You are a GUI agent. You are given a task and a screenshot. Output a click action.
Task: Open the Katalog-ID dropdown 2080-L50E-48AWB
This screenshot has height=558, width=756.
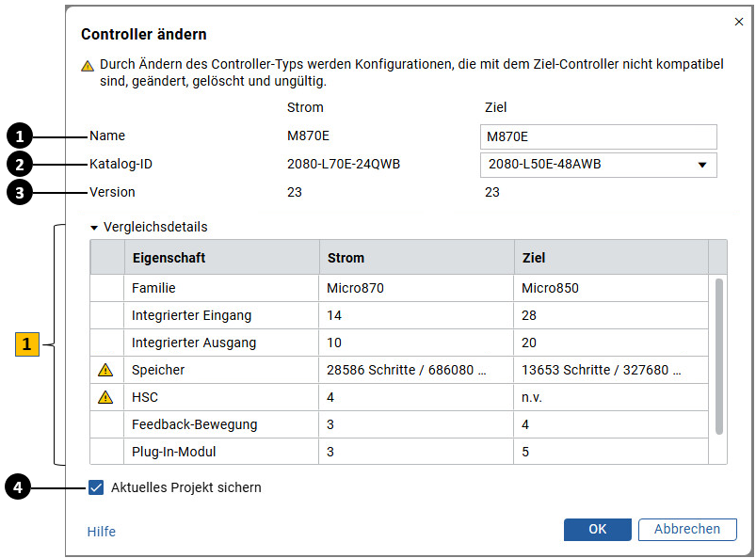[599, 165]
